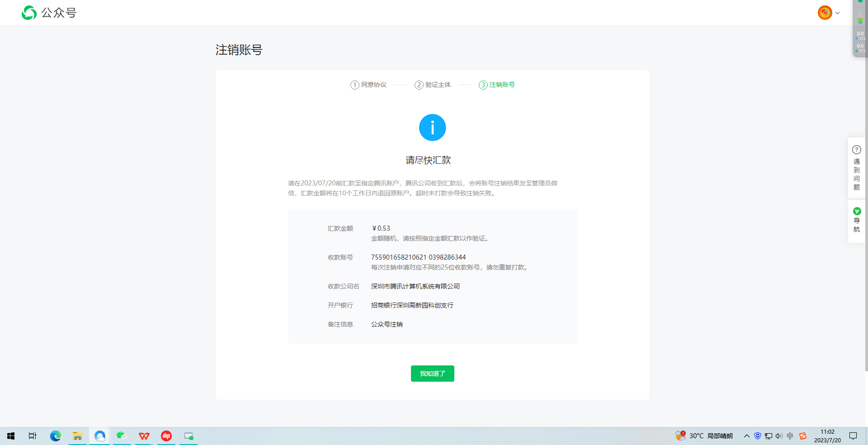Open the network tray icon
The image size is (868, 445).
tap(769, 436)
